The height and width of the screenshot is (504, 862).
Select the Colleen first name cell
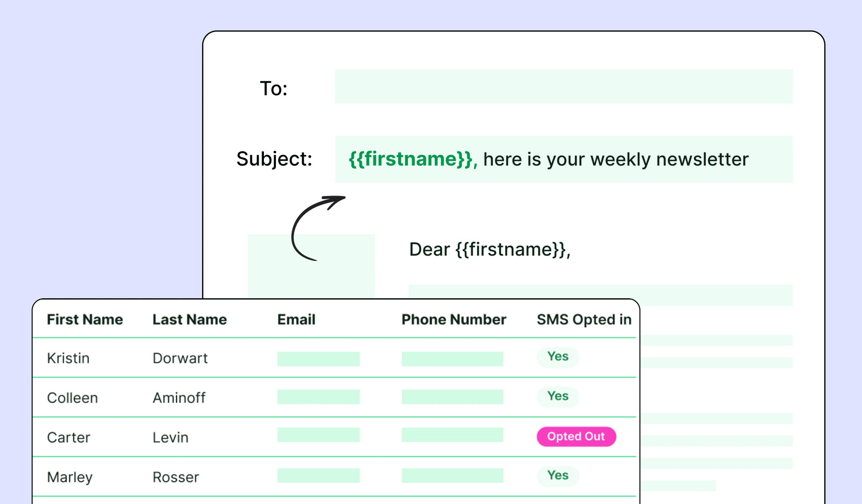tap(72, 398)
